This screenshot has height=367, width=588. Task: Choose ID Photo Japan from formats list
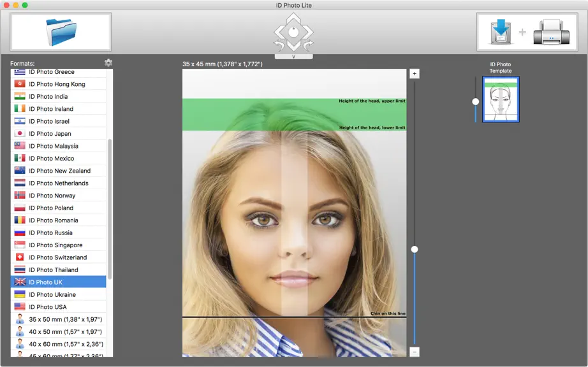tap(59, 133)
